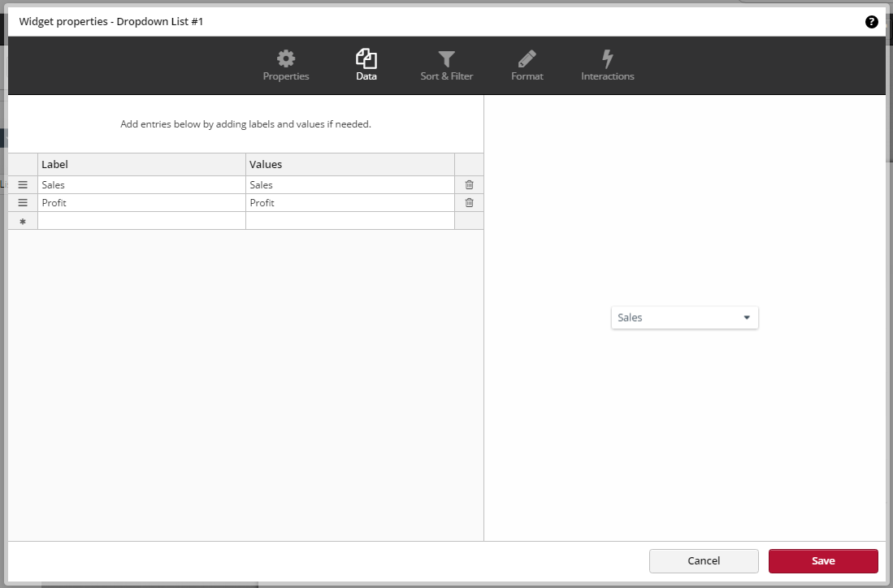893x588 pixels.
Task: Click the Values column header
Action: (x=349, y=164)
